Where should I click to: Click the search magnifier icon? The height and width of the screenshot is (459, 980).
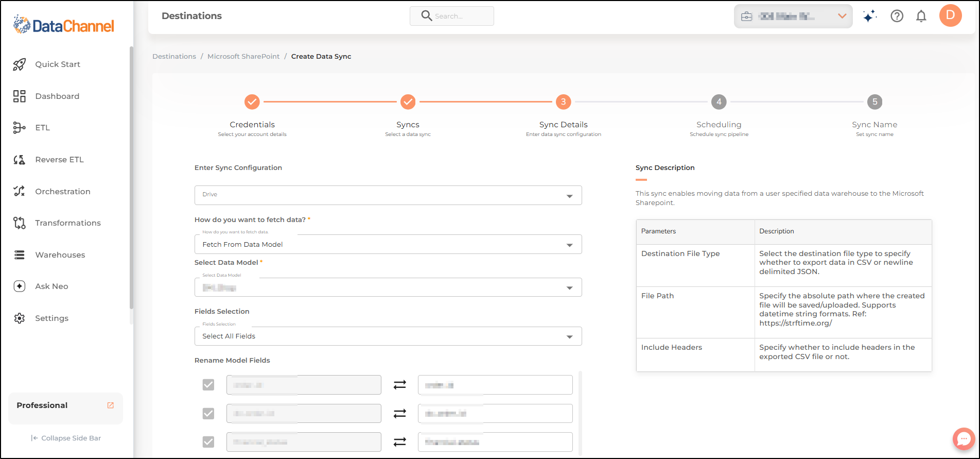(427, 16)
